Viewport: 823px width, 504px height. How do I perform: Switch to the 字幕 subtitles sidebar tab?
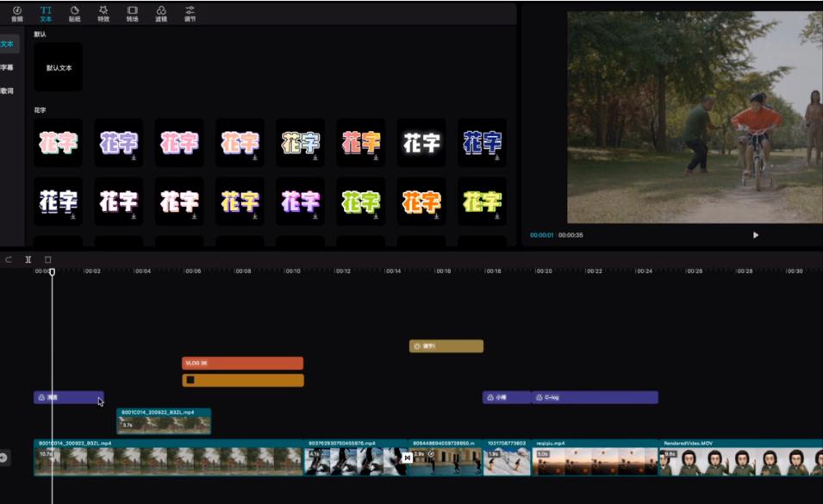point(7,67)
